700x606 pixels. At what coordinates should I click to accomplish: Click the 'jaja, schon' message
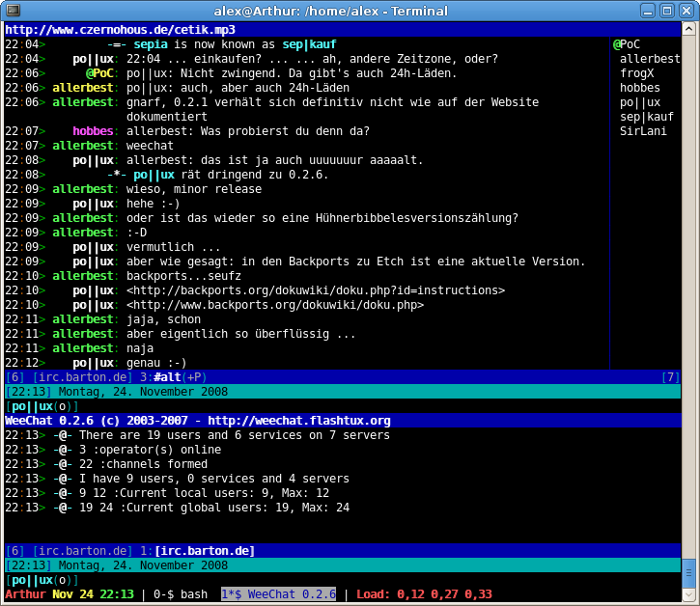tap(164, 319)
